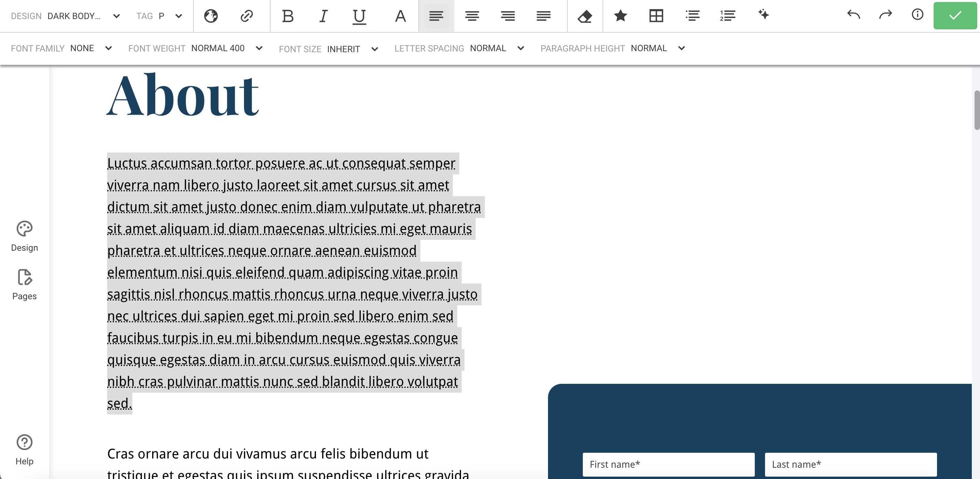This screenshot has width=980, height=479.
Task: Click the First name input field
Action: tap(668, 465)
